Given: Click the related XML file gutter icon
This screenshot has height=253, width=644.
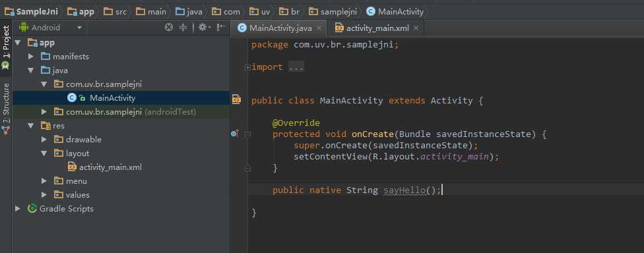Looking at the screenshot, I should click(x=236, y=99).
